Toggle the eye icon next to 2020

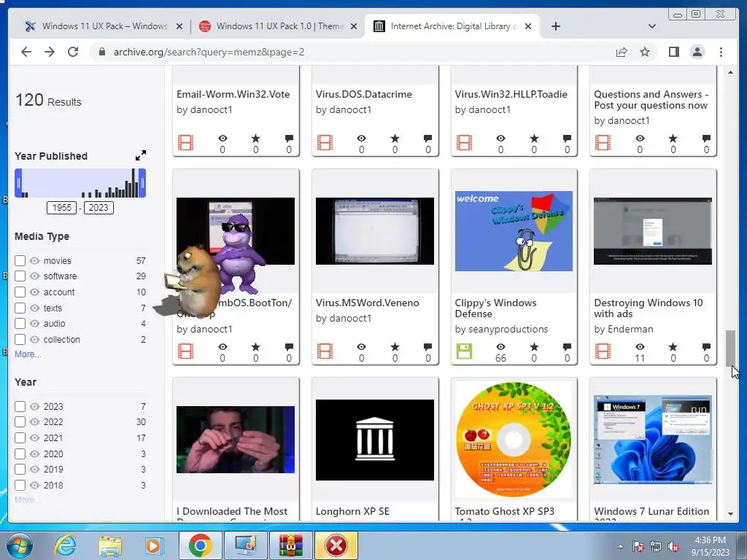(34, 454)
